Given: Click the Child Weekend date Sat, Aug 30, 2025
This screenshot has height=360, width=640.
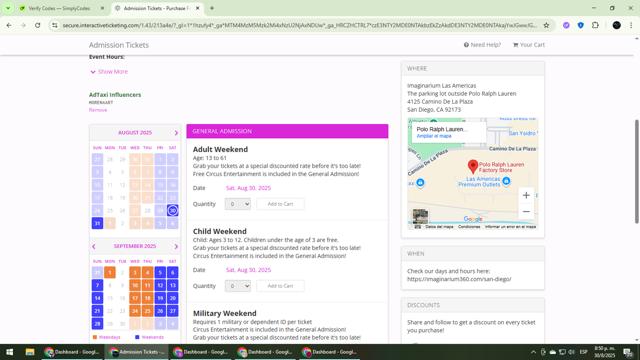Looking at the screenshot, I should (248, 270).
